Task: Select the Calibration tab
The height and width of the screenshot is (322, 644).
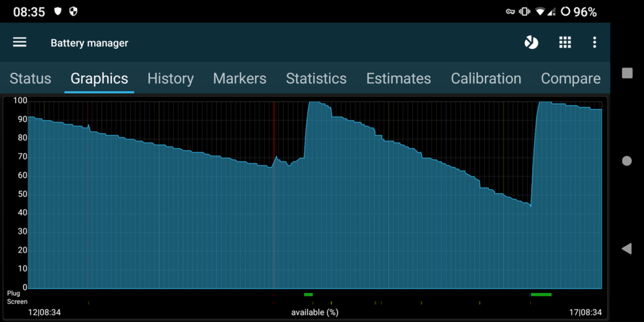Action: [x=486, y=79]
